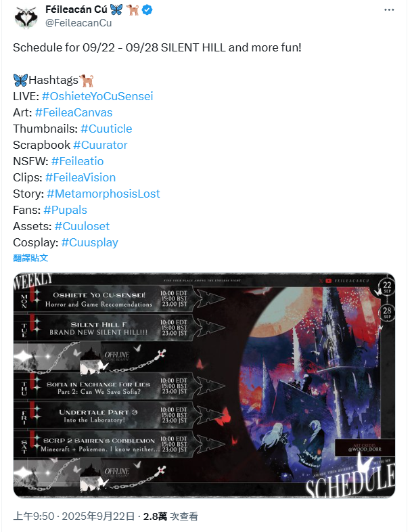The width and height of the screenshot is (412, 532).
Task: Open the #OshieteYoCuSensei hashtag
Action: [97, 96]
